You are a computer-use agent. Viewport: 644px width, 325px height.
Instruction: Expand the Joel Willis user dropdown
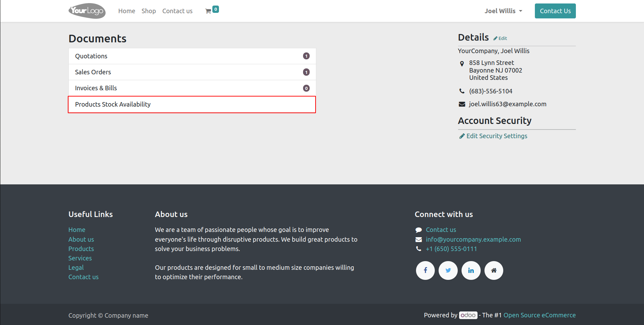503,11
